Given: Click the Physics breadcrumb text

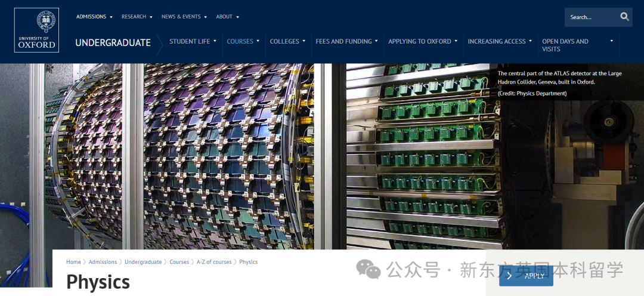Looking at the screenshot, I should (x=249, y=262).
